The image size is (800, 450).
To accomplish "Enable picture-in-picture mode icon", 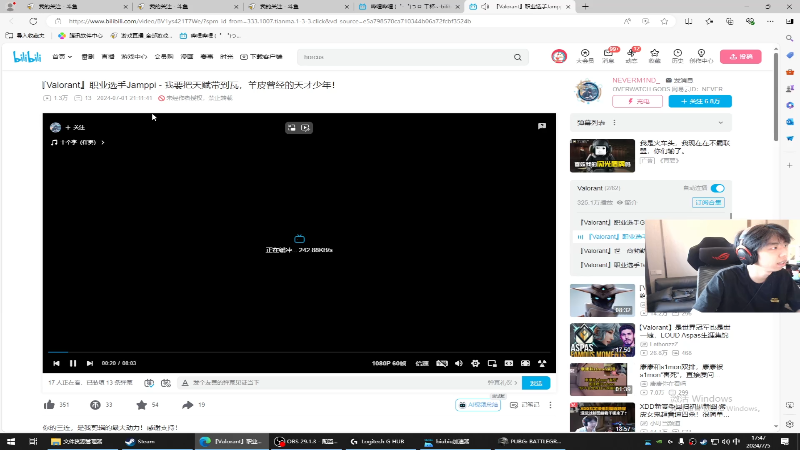I will [x=492, y=363].
